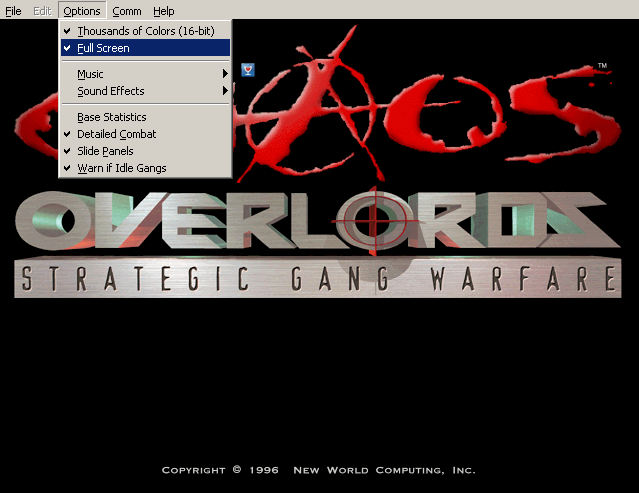Toggle Warn if Idle Gangs option
This screenshot has height=493, width=639.
(145, 168)
